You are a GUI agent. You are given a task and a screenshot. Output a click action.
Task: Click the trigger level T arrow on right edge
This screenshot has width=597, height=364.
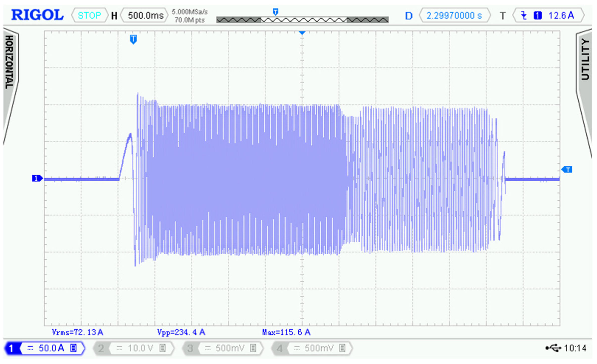567,170
